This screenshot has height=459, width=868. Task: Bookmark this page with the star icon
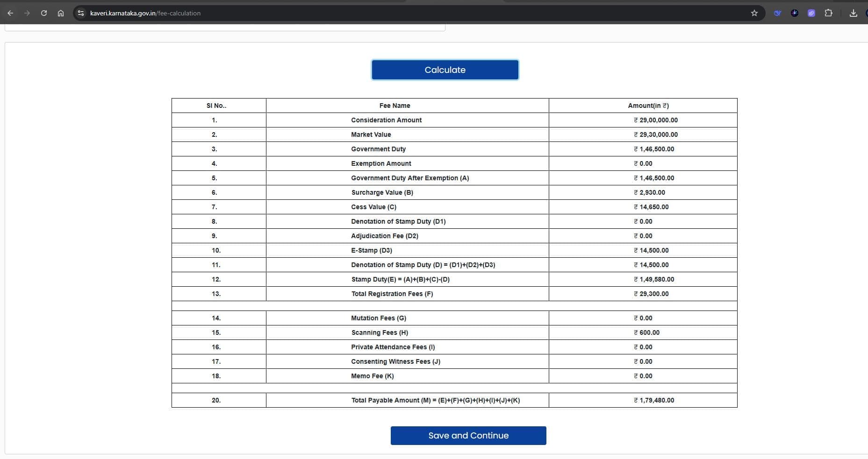[754, 13]
